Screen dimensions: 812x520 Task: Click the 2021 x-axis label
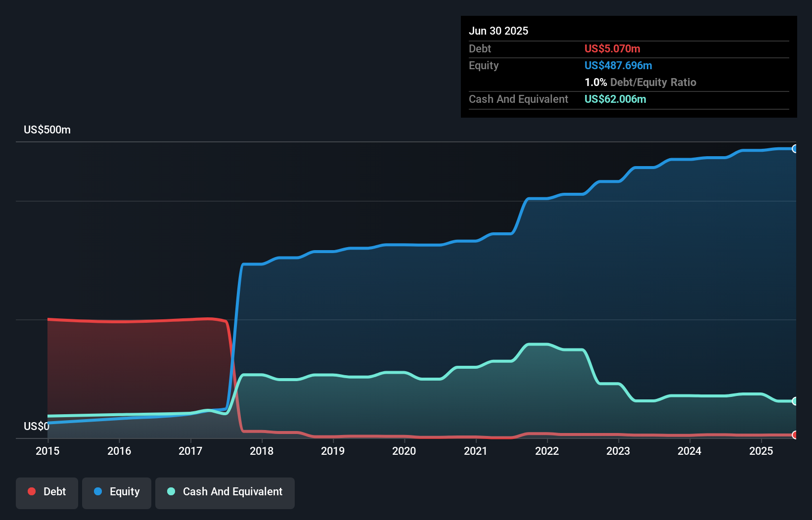click(476, 451)
